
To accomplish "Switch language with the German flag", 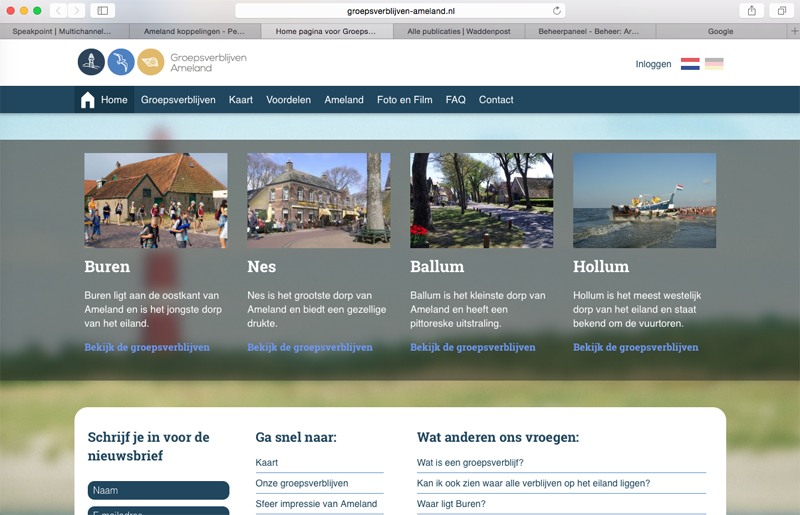I will pos(714,64).
